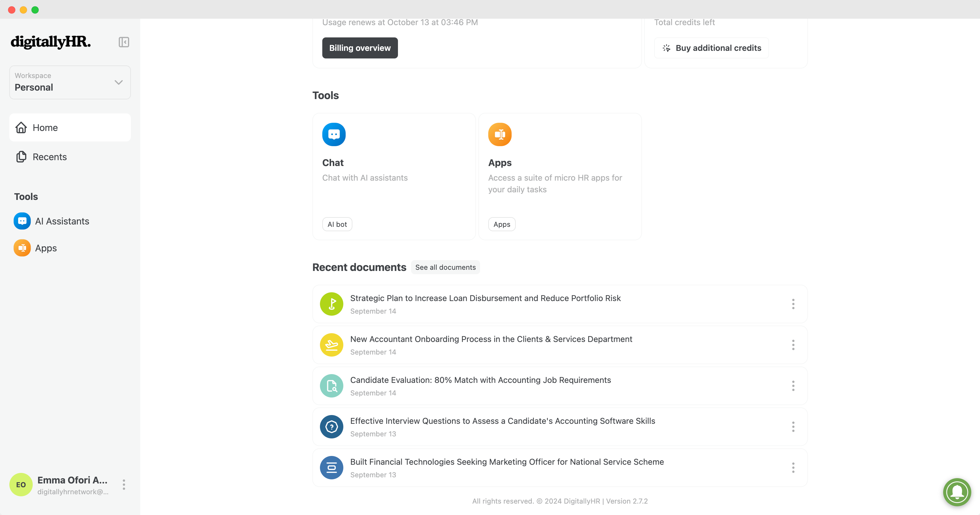Click the EO user avatar

[21, 485]
